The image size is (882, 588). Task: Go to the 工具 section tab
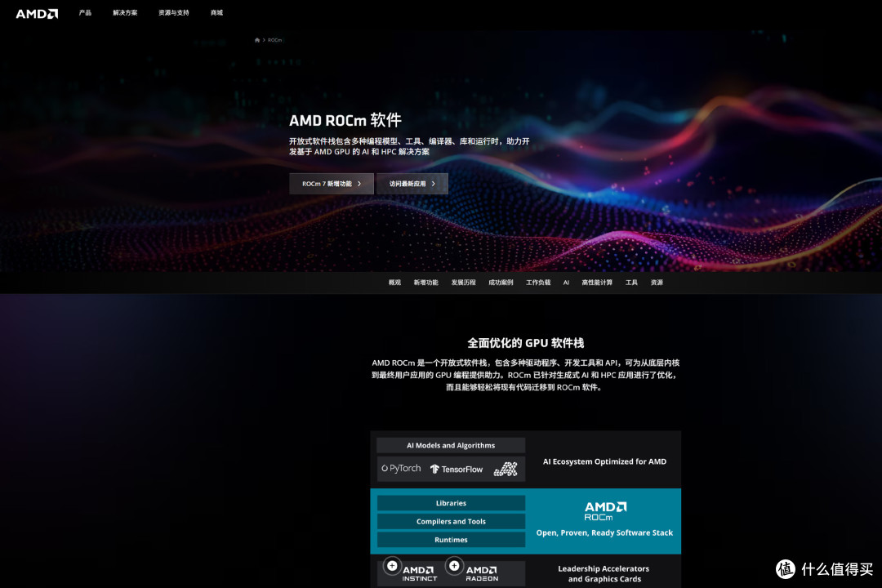click(x=631, y=283)
